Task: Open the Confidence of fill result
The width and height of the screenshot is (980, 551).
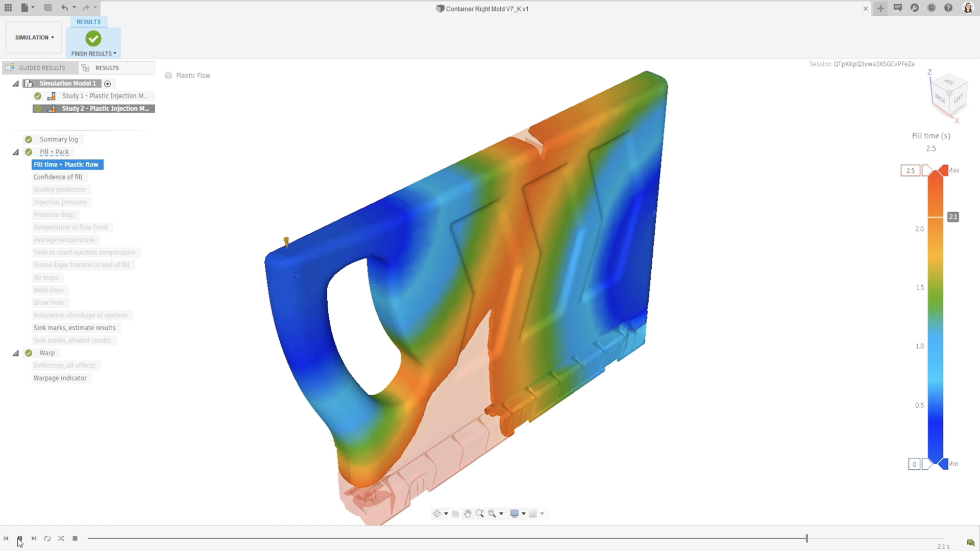Action: click(58, 177)
